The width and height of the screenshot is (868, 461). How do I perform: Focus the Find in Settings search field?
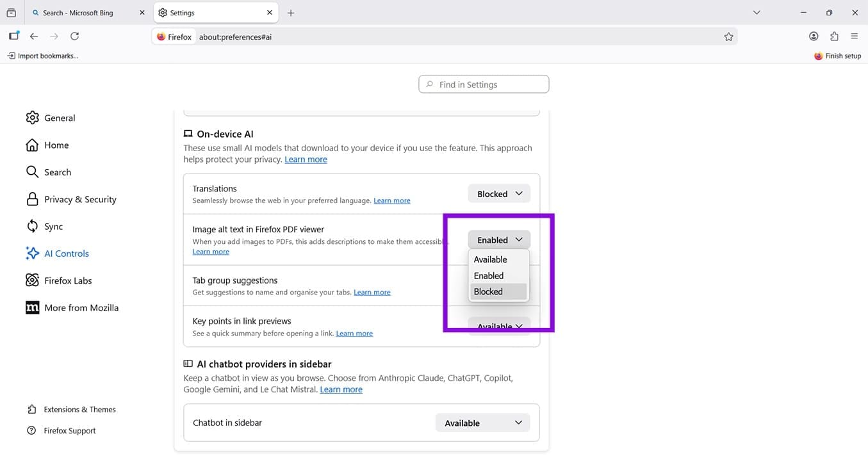pos(484,85)
